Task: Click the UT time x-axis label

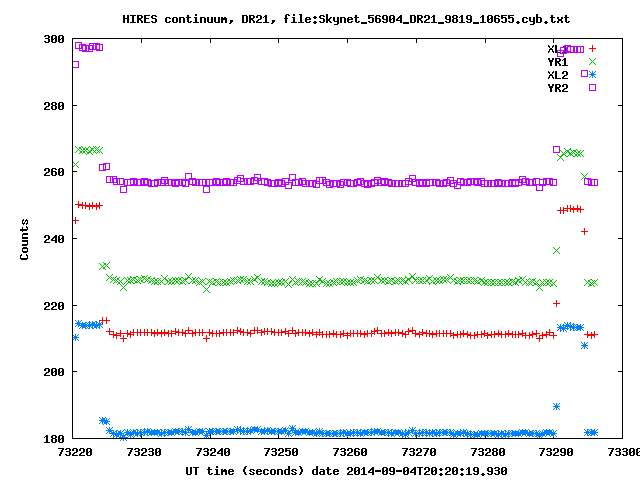Action: [x=346, y=471]
